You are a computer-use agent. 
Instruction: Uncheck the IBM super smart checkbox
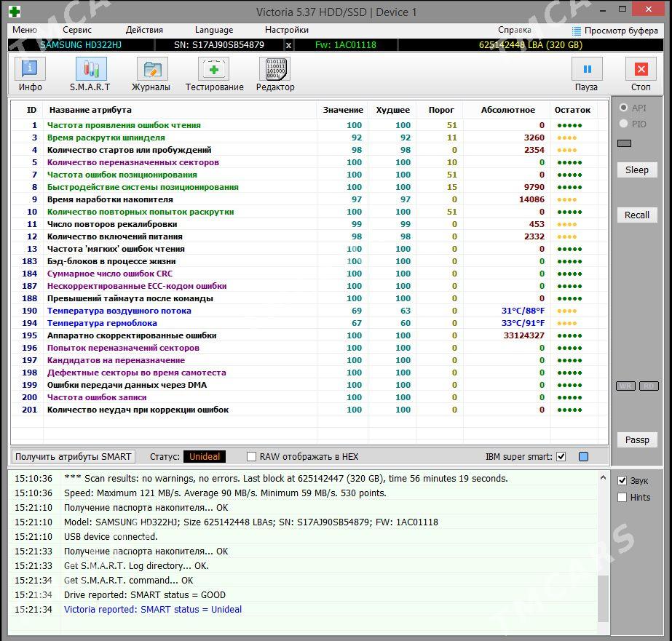561,457
